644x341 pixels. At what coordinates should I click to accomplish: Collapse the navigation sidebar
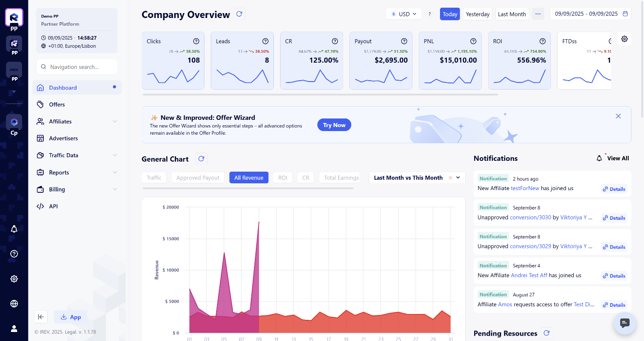tap(41, 317)
